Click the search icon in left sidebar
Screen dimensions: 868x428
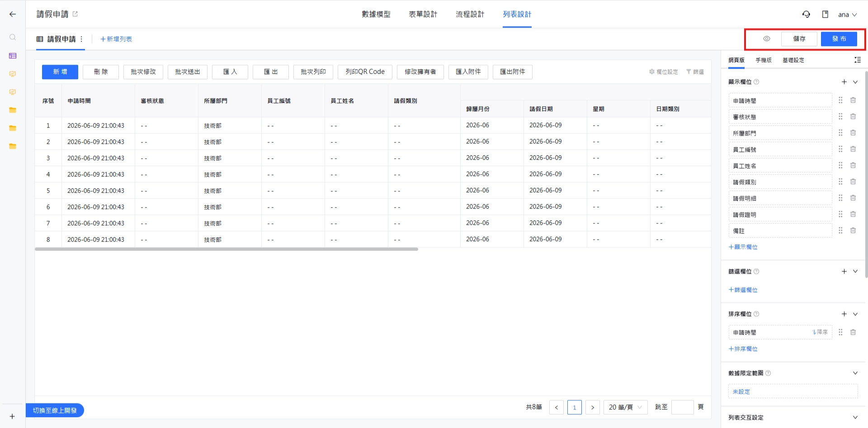tap(13, 37)
